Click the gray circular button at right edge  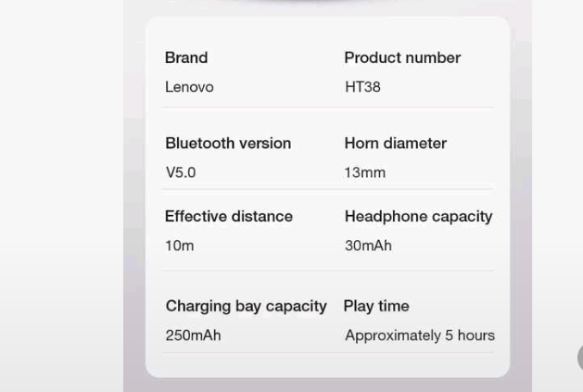click(x=579, y=358)
